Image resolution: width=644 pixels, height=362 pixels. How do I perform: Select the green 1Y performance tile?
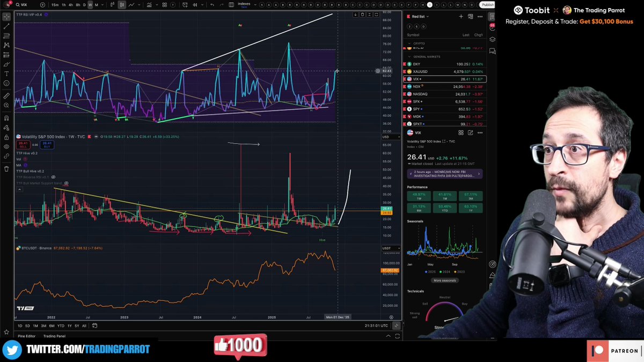471,208
